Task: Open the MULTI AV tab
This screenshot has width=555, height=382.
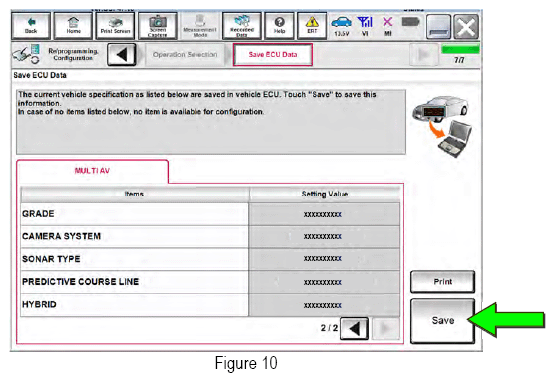Action: pos(92,171)
